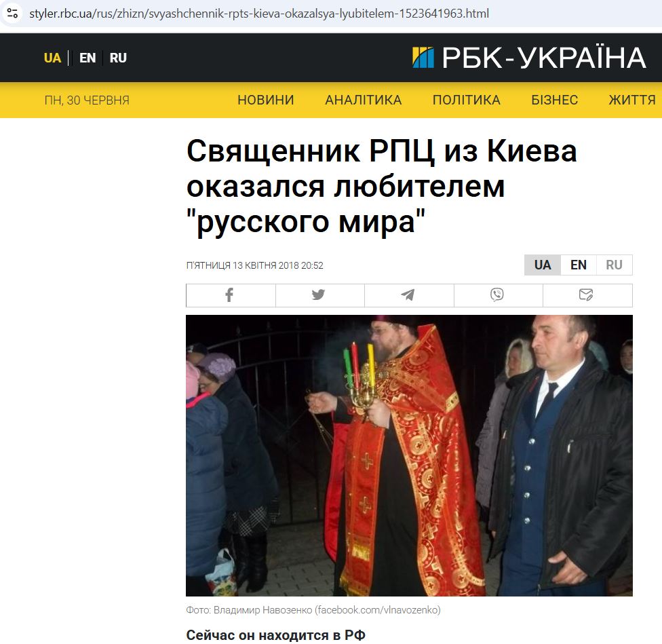
Task: Open the Політика menu section
Action: pyautogui.click(x=467, y=100)
